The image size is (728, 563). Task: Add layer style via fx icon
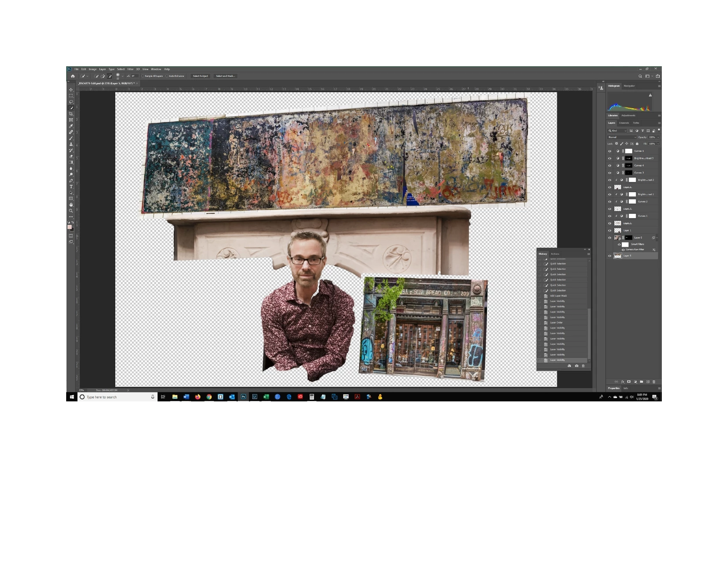click(x=623, y=382)
